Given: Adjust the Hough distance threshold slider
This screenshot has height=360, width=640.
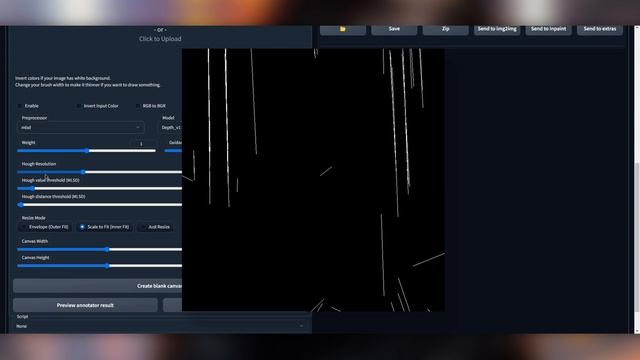Looking at the screenshot, I should [99, 204].
